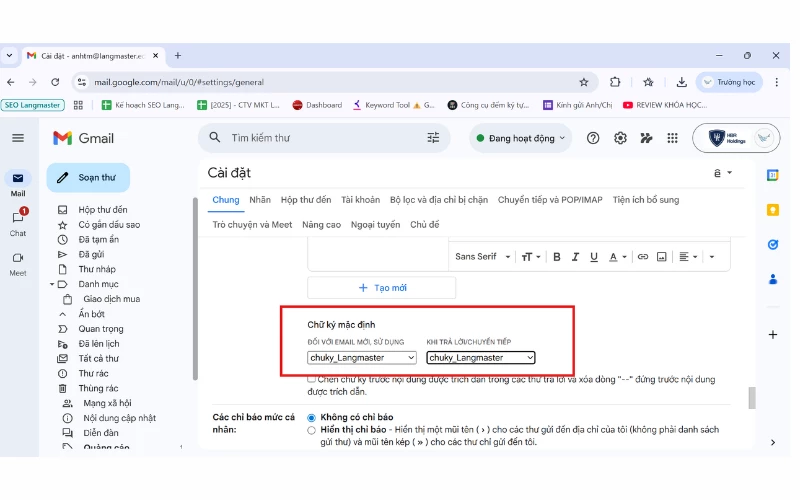Screen dimensions: 800x500
Task: Show search options in search bar
Action: point(433,138)
